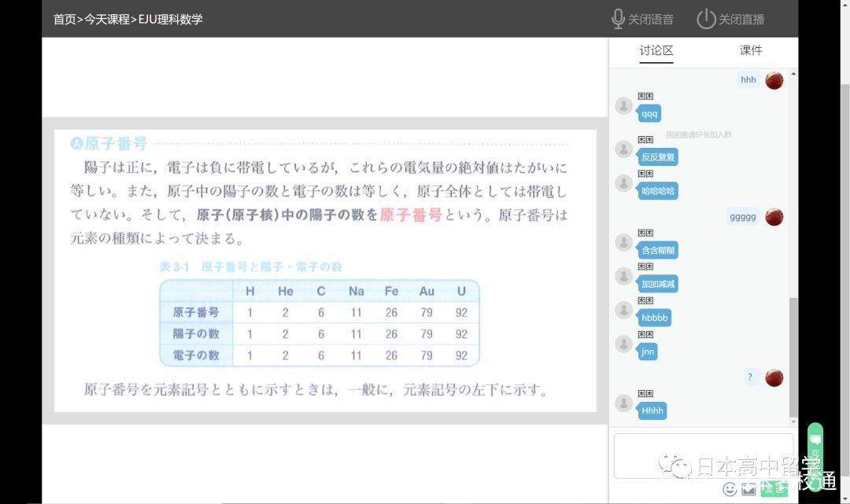The image size is (850, 504).
Task: Click the image upload icon in chat
Action: (x=748, y=489)
